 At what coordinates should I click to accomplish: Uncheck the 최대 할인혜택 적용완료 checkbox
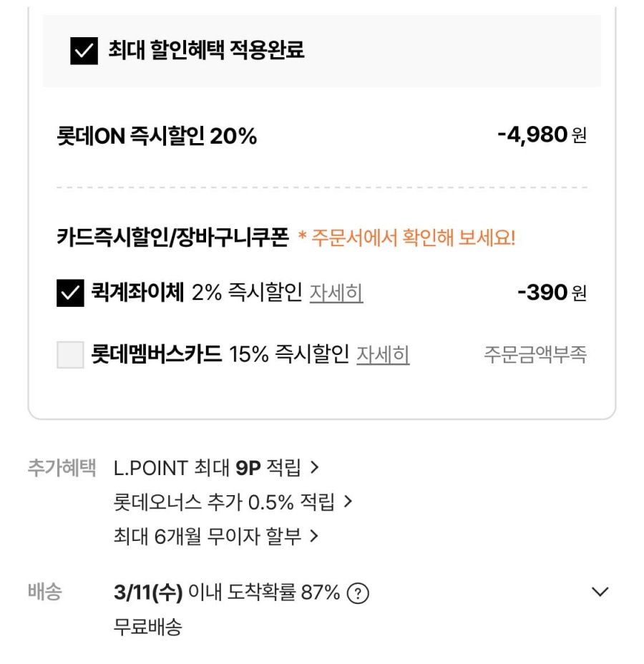pyautogui.click(x=84, y=51)
